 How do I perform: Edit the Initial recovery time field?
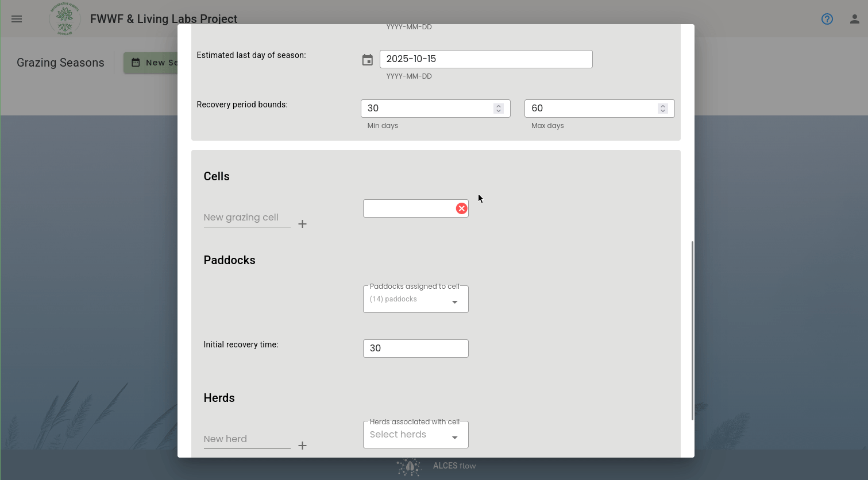(416, 349)
